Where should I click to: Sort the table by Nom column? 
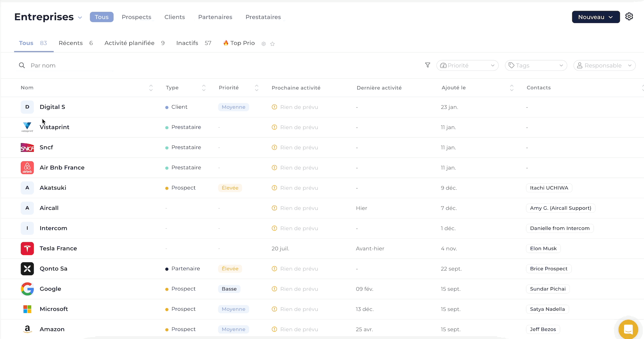pyautogui.click(x=151, y=88)
